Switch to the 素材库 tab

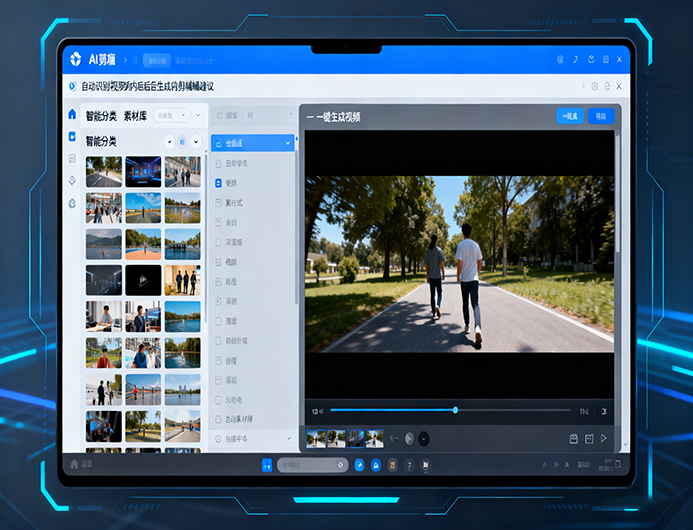tap(135, 116)
